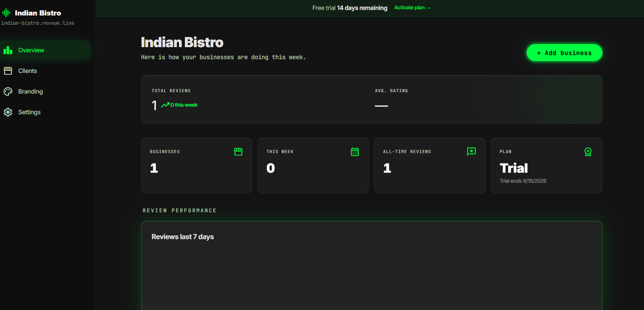
Task: Click the weekly businesses subtitle text
Action: pyautogui.click(x=223, y=57)
